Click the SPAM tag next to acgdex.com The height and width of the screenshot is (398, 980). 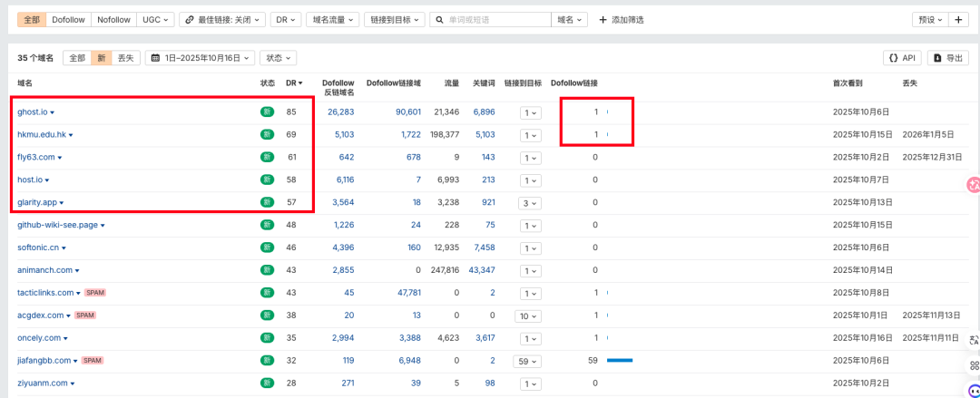[84, 315]
